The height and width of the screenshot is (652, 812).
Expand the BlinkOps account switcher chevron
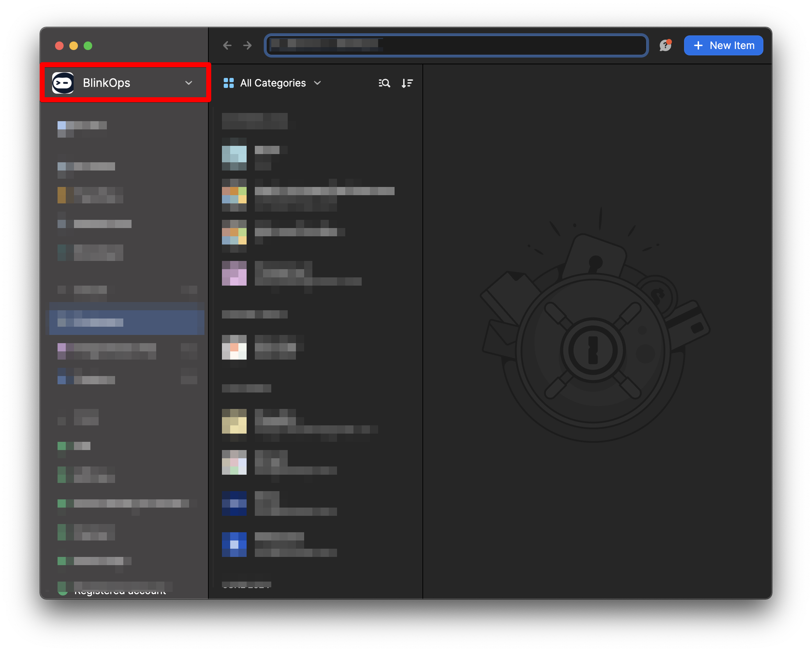(x=189, y=83)
